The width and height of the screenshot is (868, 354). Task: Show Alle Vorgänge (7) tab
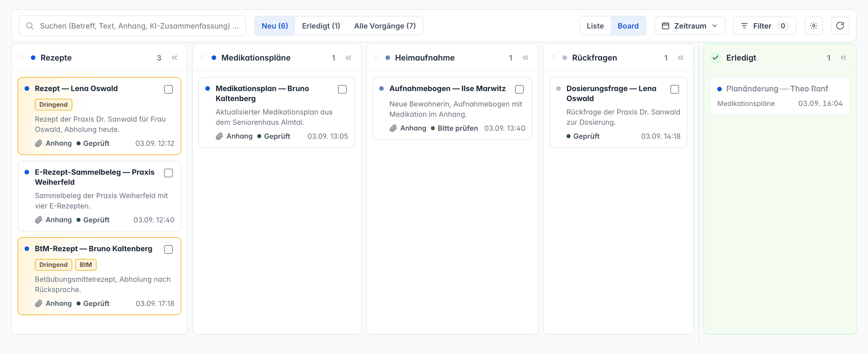pos(385,26)
